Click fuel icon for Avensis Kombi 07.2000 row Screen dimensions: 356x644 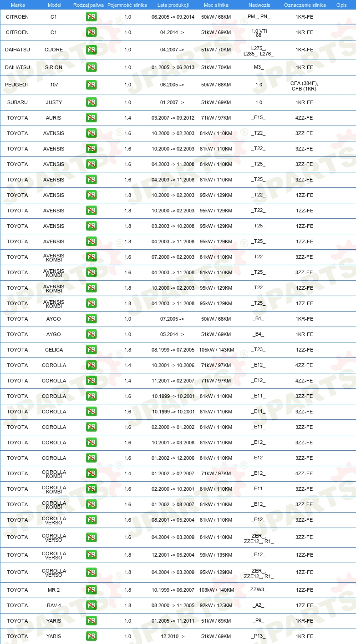(x=91, y=257)
